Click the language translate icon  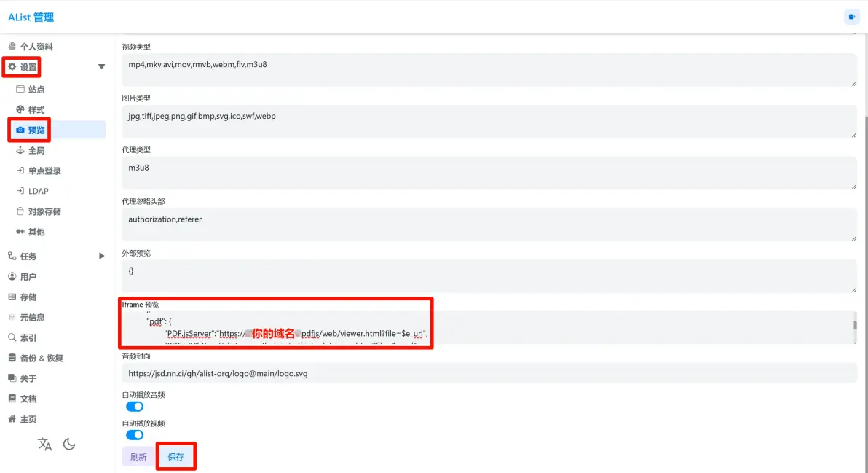45,445
